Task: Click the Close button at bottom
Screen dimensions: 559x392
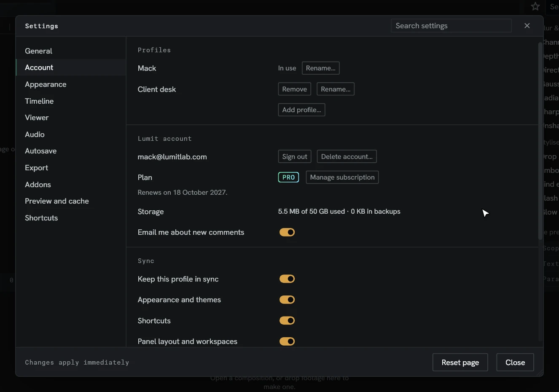Action: pyautogui.click(x=515, y=362)
